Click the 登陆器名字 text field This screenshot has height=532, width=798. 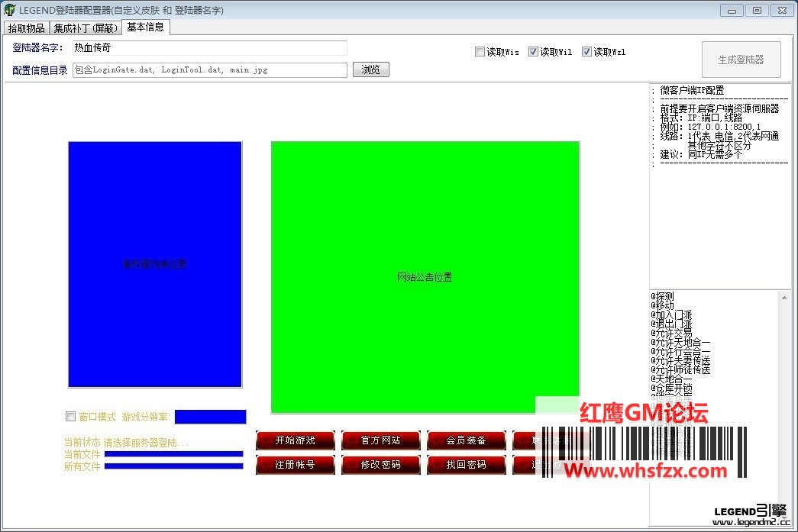point(209,48)
